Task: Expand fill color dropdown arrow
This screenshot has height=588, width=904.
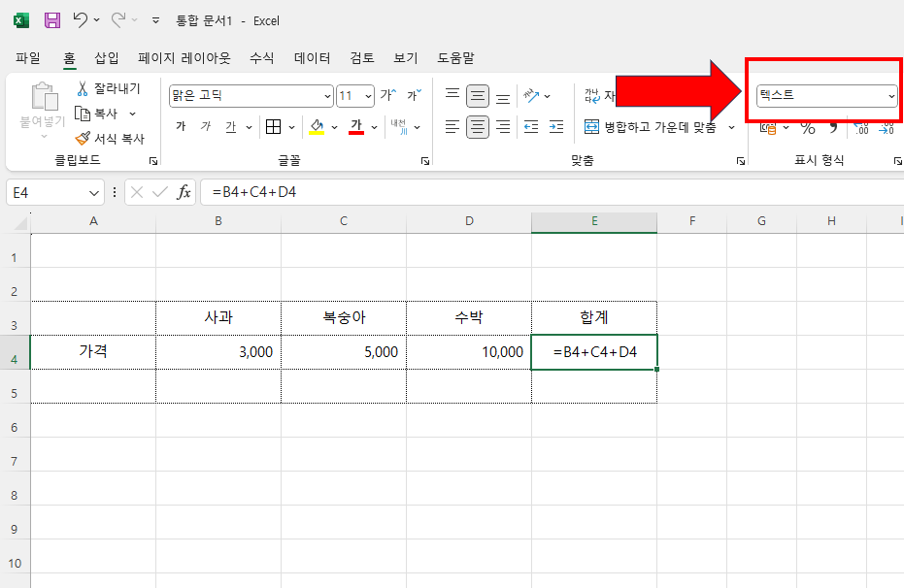Action: [x=334, y=127]
